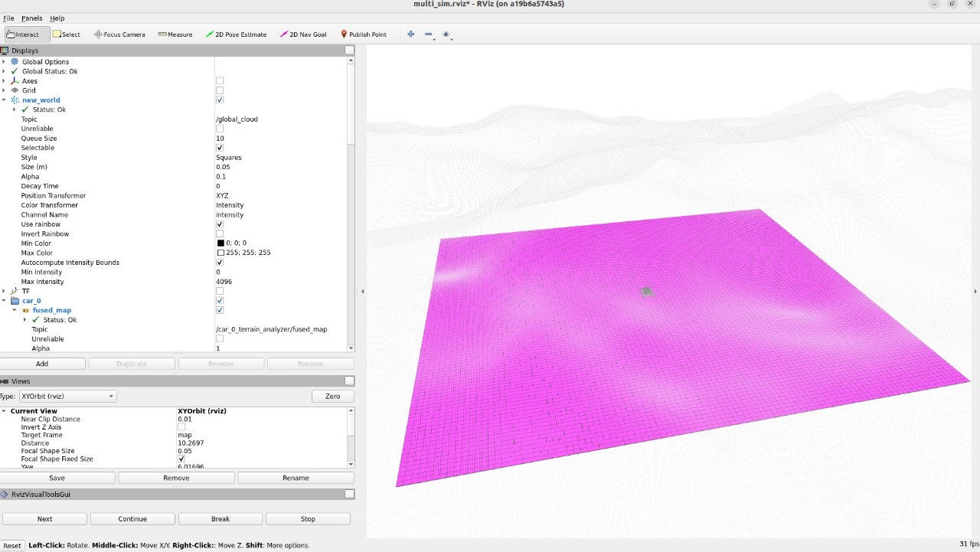980x552 pixels.
Task: Click the Add display button
Action: click(42, 364)
